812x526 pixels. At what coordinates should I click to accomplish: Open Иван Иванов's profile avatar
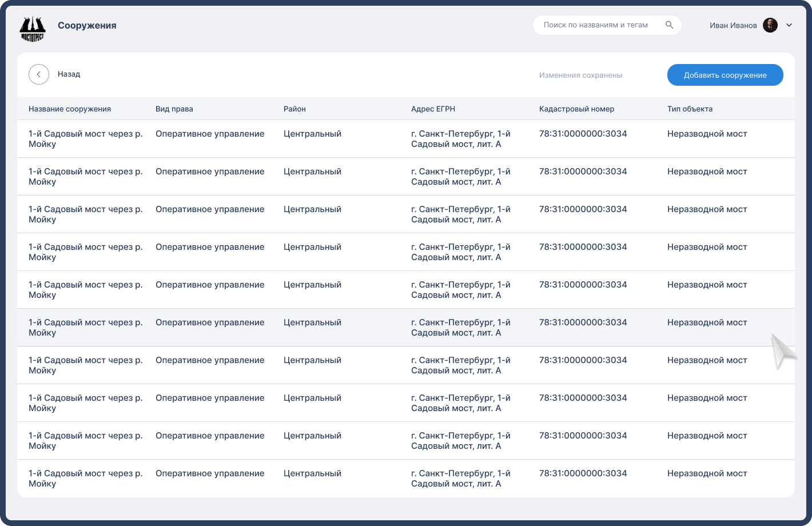pos(770,25)
